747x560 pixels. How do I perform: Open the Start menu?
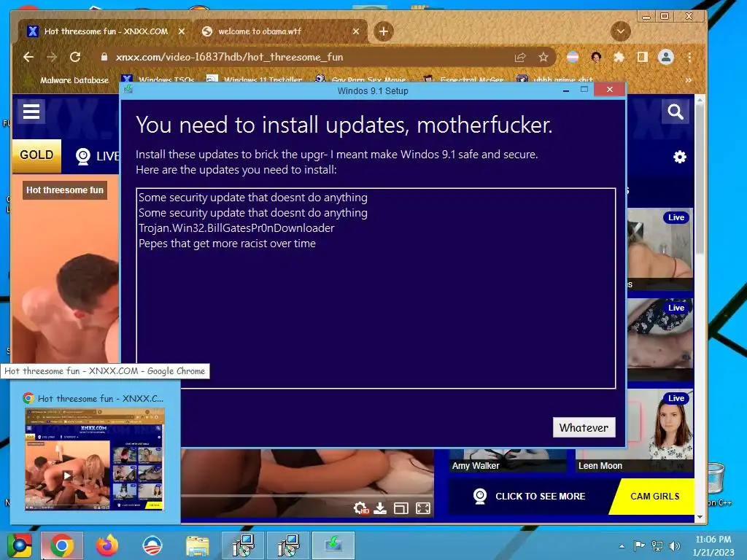(x=19, y=545)
